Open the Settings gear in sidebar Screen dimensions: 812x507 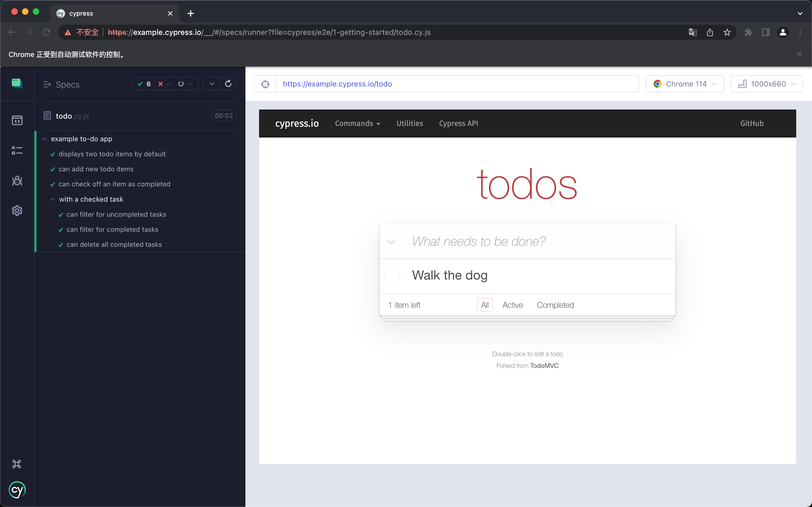point(17,211)
